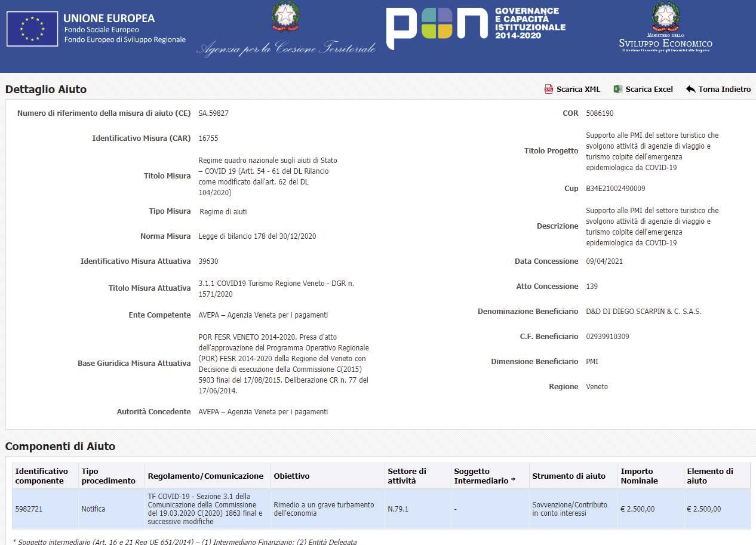
Task: Click the Excel spreadsheet icon
Action: coord(618,89)
